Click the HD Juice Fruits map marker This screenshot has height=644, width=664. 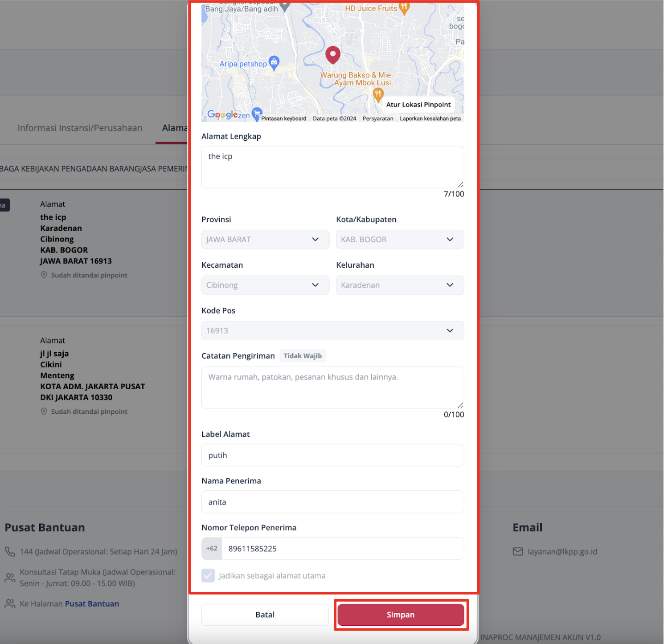pyautogui.click(x=404, y=8)
